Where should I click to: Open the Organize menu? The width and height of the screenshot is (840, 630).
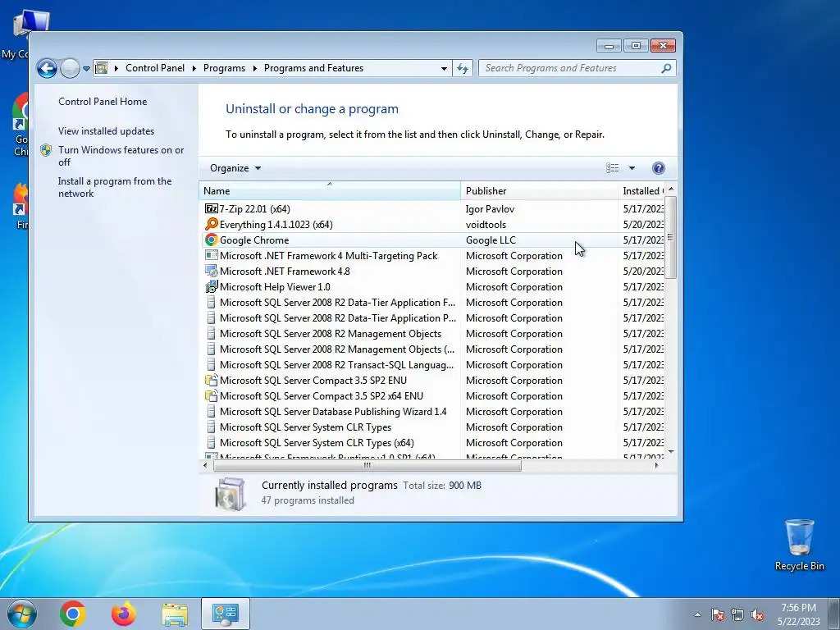point(235,168)
